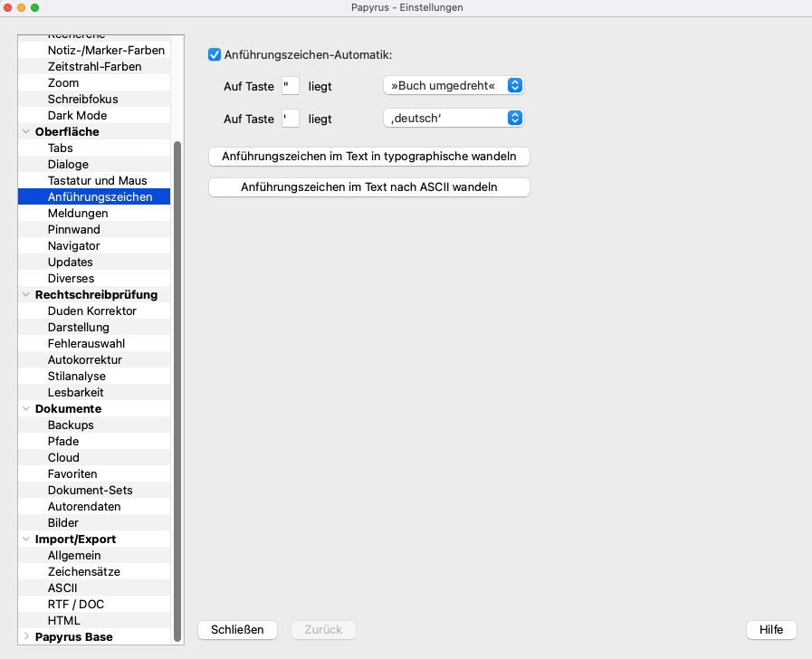
Task: Select Tastatur und Maus
Action: coord(94,181)
